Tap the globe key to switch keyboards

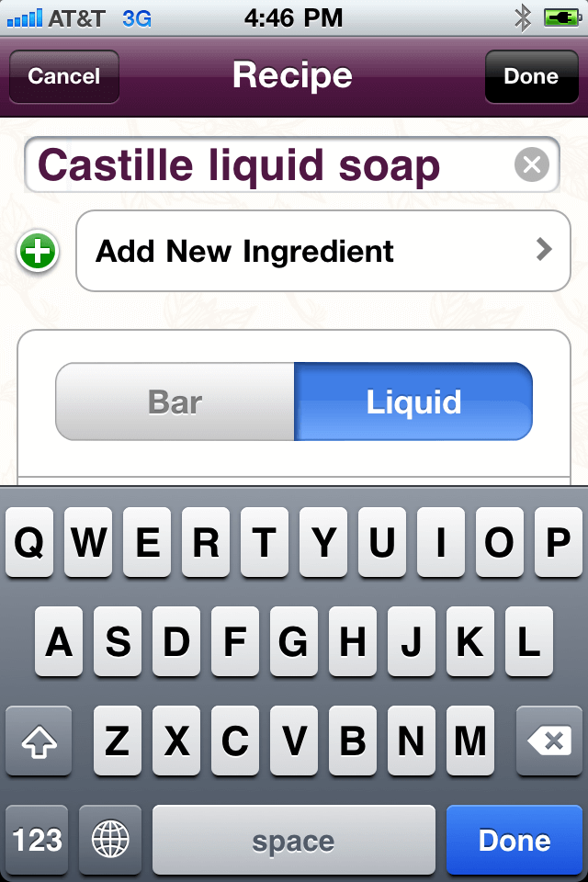click(x=110, y=839)
